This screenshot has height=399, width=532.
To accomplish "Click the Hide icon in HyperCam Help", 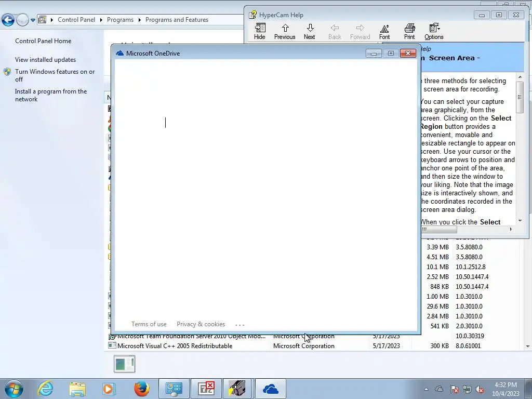I will click(260, 32).
